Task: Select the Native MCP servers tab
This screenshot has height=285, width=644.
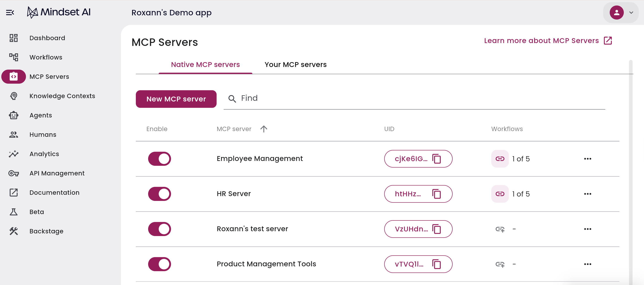Action: pyautogui.click(x=205, y=65)
